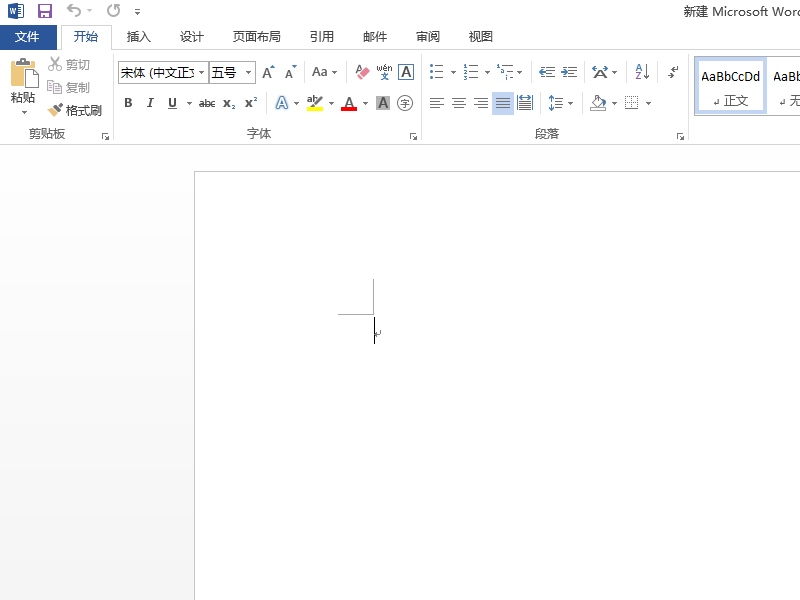Image resolution: width=800 pixels, height=600 pixels.
Task: Sort paragraphs with the A-Z sort icon
Action: pyautogui.click(x=642, y=72)
